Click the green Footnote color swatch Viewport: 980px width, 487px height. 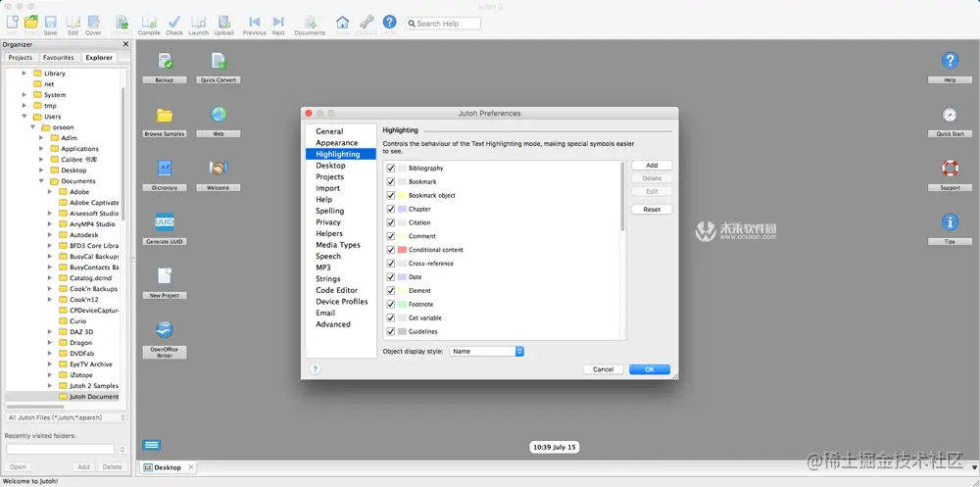tap(402, 305)
